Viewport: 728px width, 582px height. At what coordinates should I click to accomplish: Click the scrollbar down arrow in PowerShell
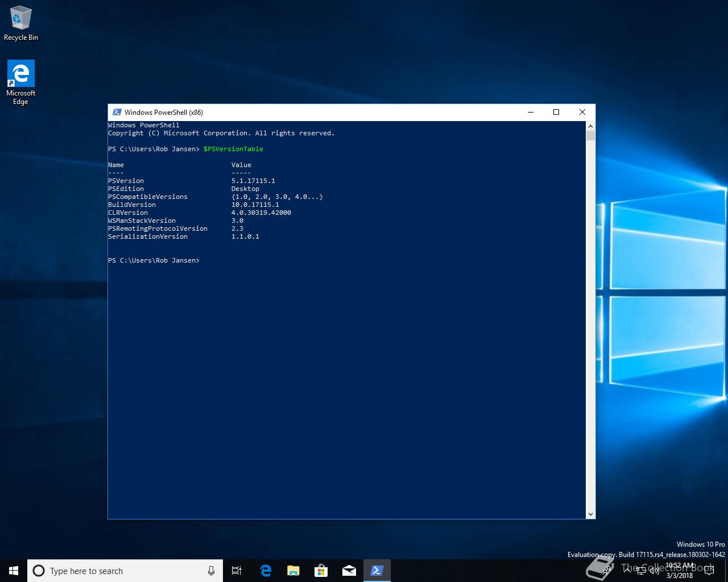(x=590, y=514)
